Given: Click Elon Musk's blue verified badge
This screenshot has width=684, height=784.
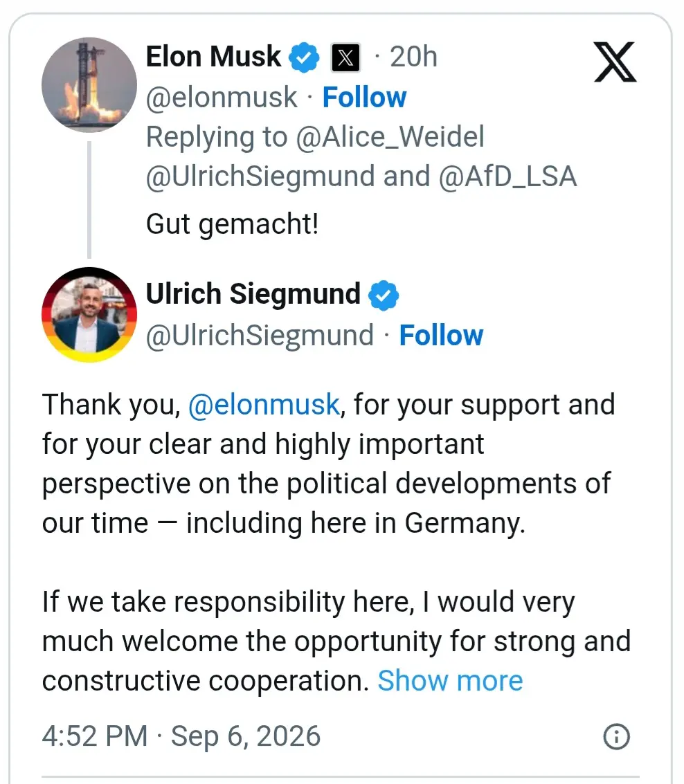Looking at the screenshot, I should pyautogui.click(x=304, y=57).
